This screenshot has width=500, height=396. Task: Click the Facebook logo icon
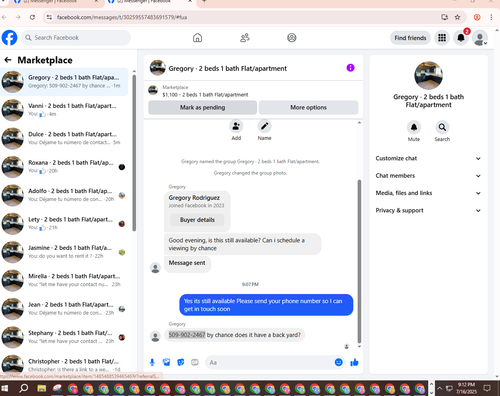click(9, 38)
